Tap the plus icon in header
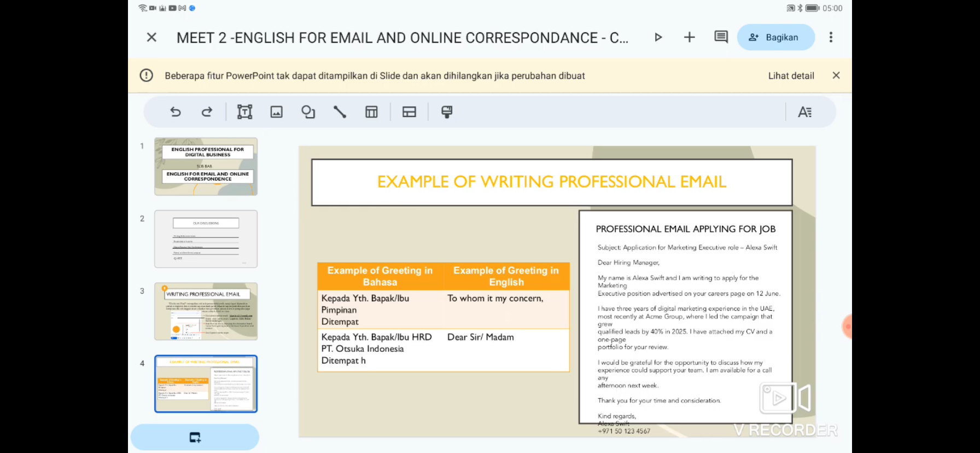The width and height of the screenshot is (980, 453). [690, 37]
